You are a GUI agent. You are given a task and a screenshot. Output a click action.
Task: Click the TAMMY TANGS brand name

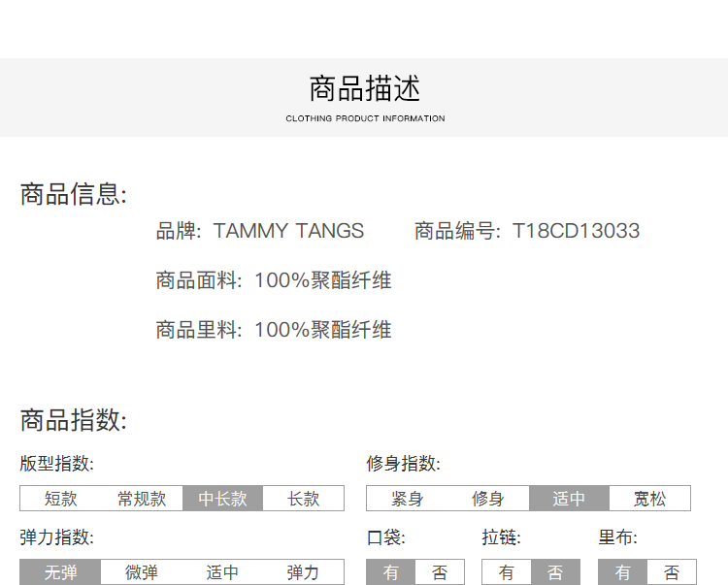click(288, 231)
